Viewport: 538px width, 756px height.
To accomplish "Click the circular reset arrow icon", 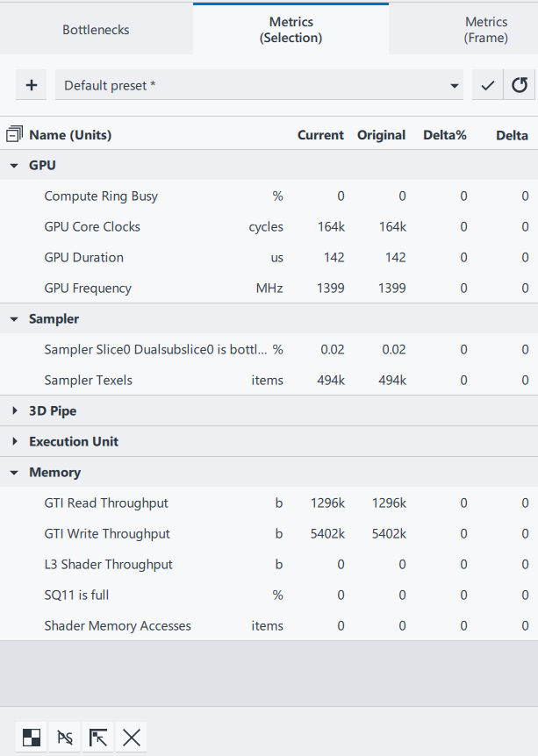I will pos(520,85).
